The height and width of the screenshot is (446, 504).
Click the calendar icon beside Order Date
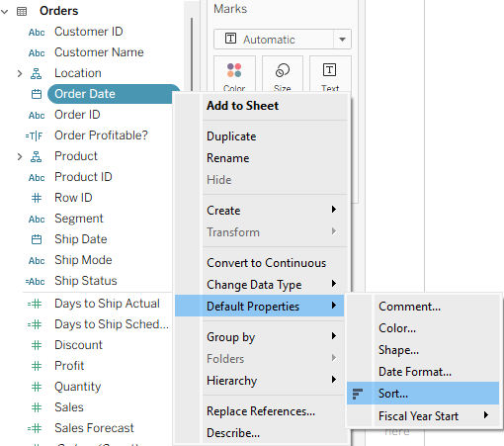(37, 94)
